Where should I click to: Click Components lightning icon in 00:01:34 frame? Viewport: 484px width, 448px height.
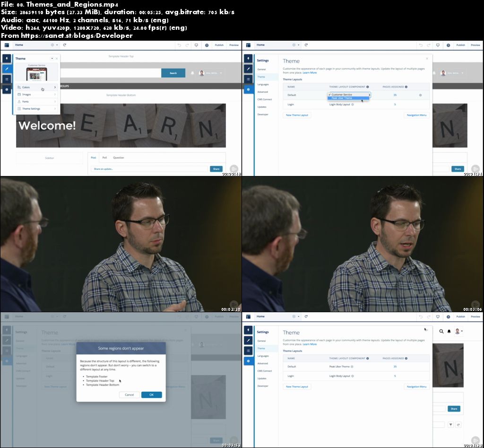pyautogui.click(x=248, y=58)
